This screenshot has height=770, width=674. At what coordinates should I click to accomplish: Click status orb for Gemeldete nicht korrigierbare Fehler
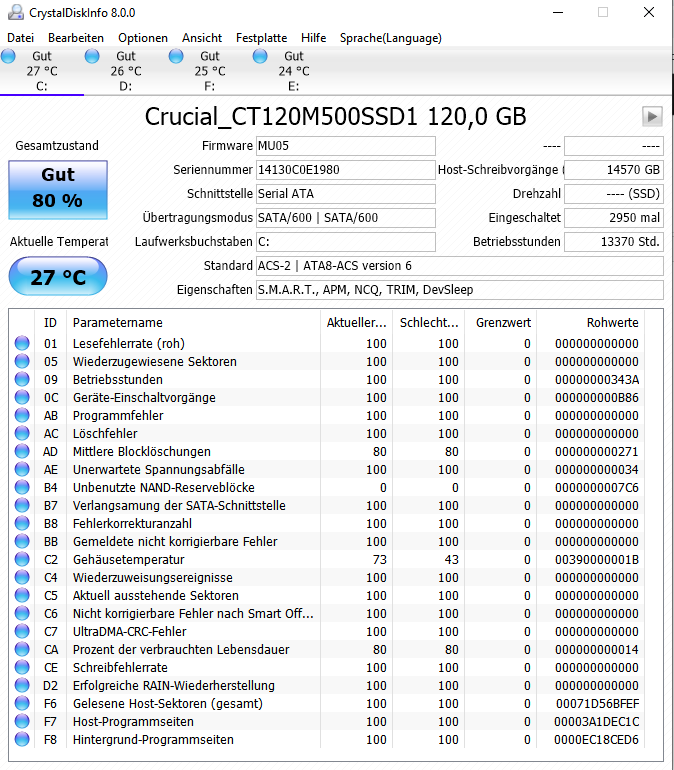pyautogui.click(x=22, y=541)
